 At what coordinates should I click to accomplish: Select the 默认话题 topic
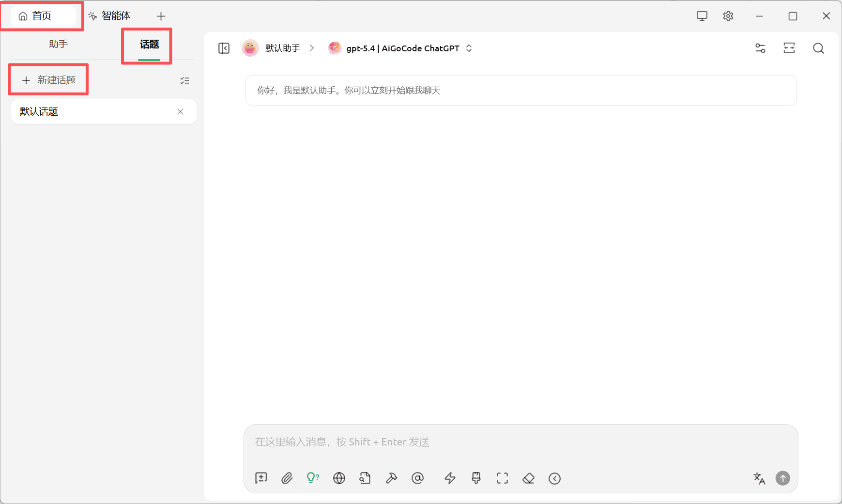104,112
